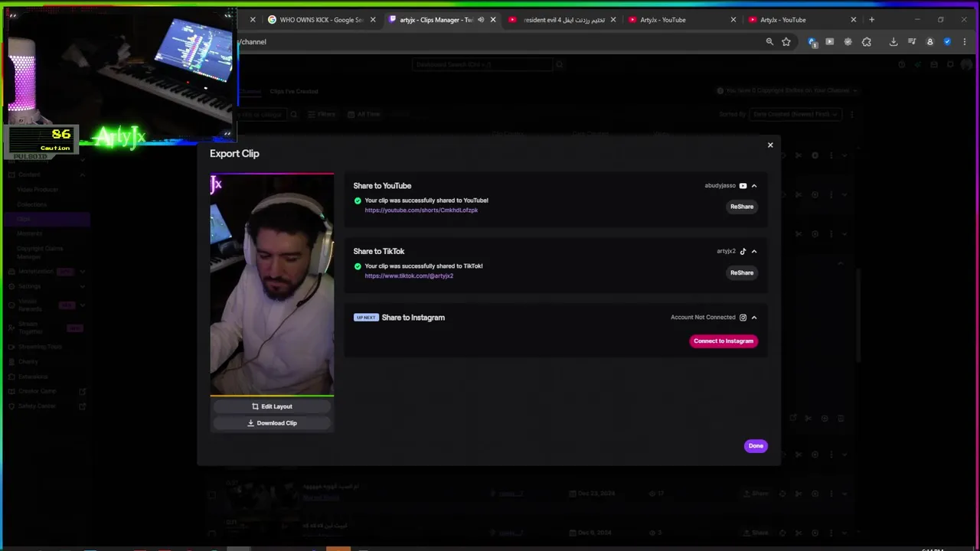Open Video Producer in the sidebar
The width and height of the screenshot is (980, 551).
click(x=38, y=189)
